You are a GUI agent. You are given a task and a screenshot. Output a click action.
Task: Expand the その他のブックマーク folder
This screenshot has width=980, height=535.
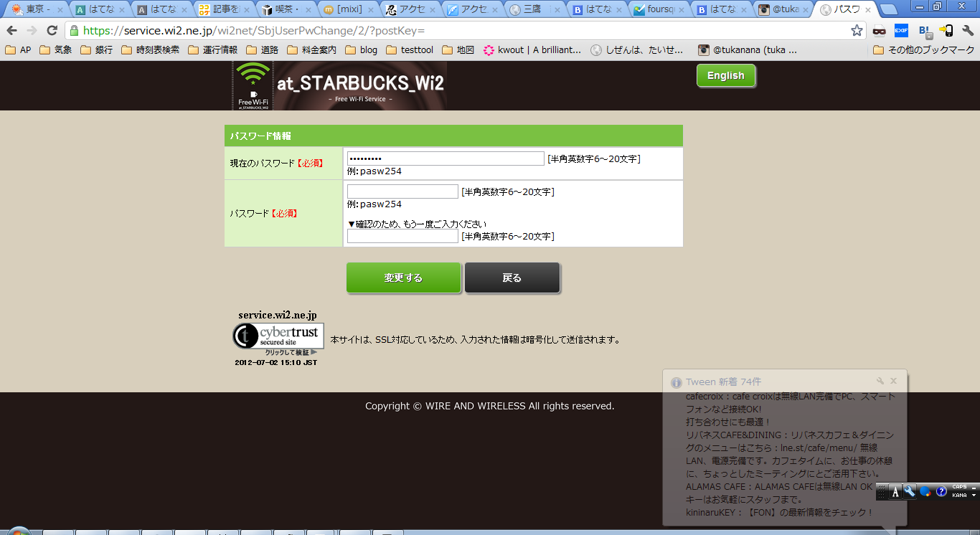(x=923, y=50)
